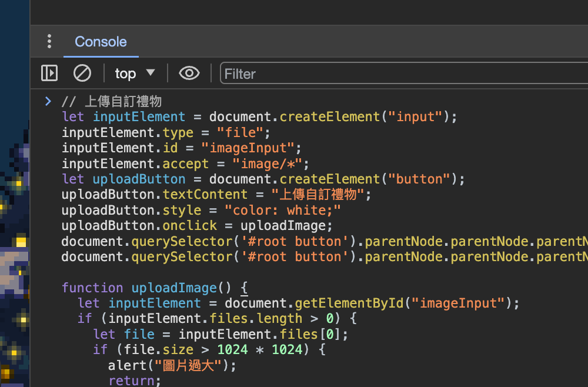588x387 pixels.
Task: Click the uploadButton.style "color: white;" line
Action: point(201,211)
